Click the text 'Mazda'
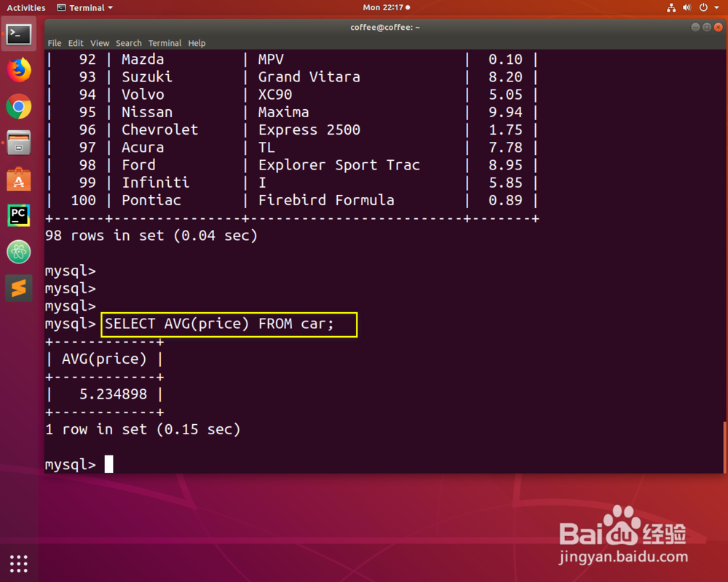The height and width of the screenshot is (582, 728). tap(143, 60)
